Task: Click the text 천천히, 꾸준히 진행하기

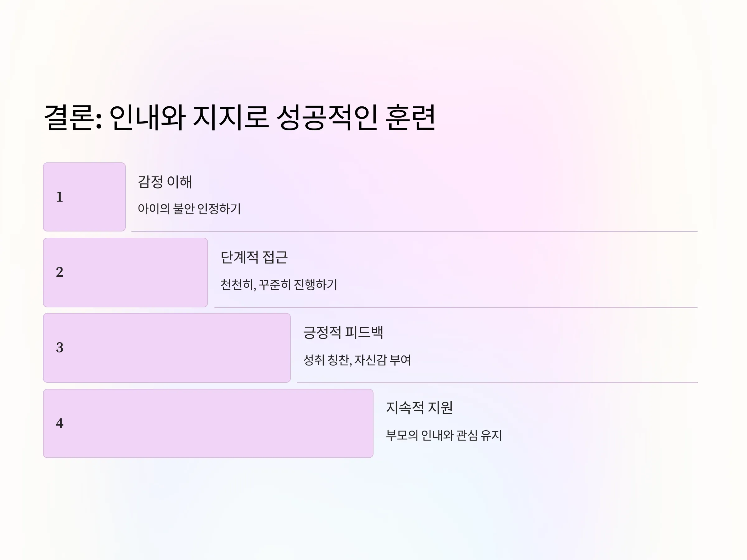Action: [x=279, y=285]
